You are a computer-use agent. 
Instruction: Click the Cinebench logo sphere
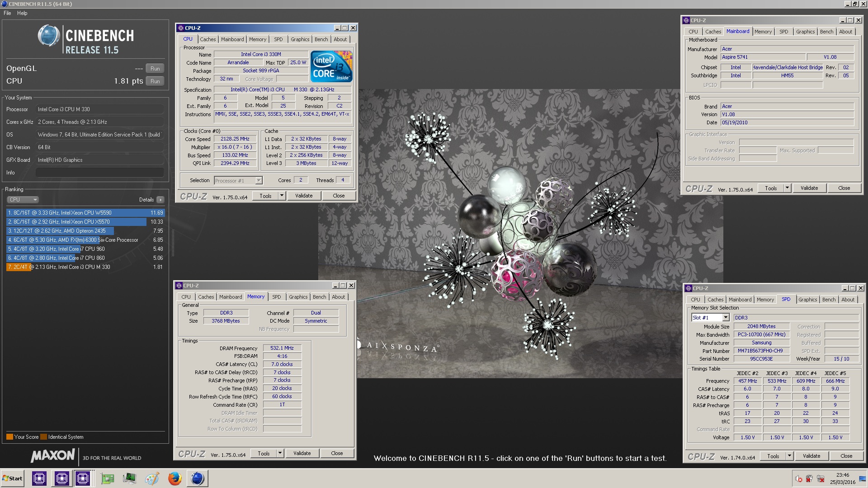pos(49,36)
